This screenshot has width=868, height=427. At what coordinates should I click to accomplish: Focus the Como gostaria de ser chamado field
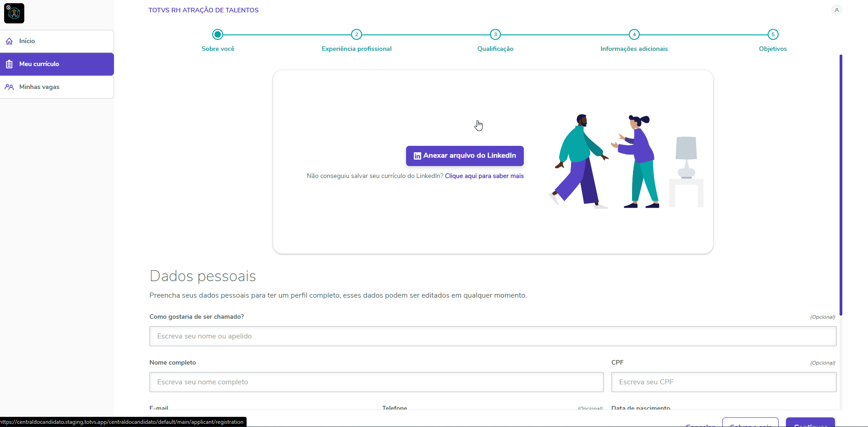(x=493, y=336)
